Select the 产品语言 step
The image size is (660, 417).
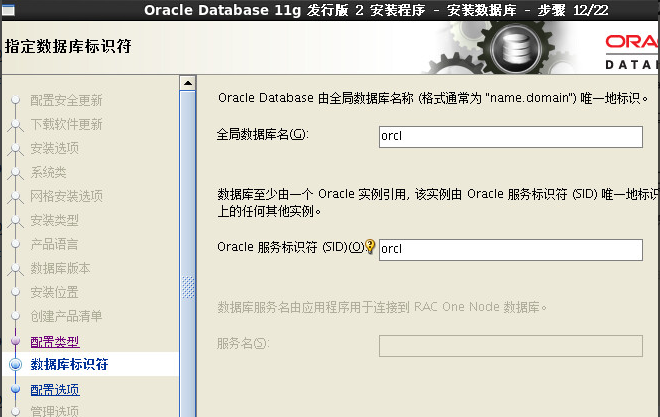54,244
